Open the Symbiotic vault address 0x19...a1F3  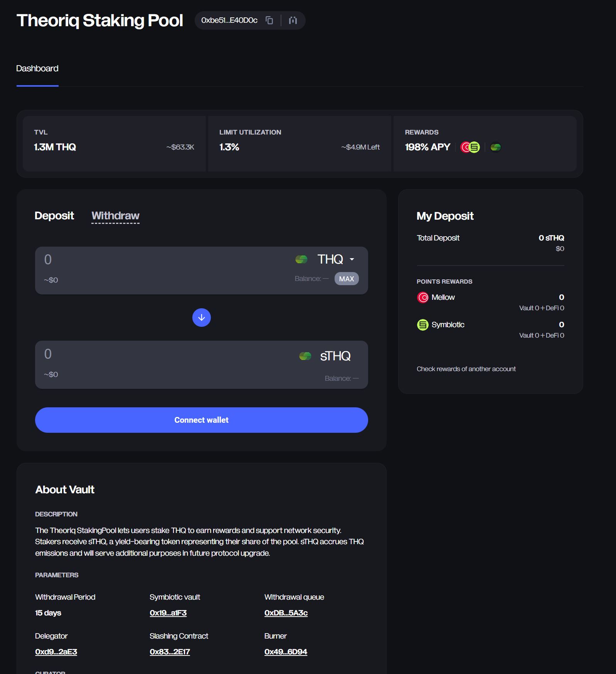[168, 613]
